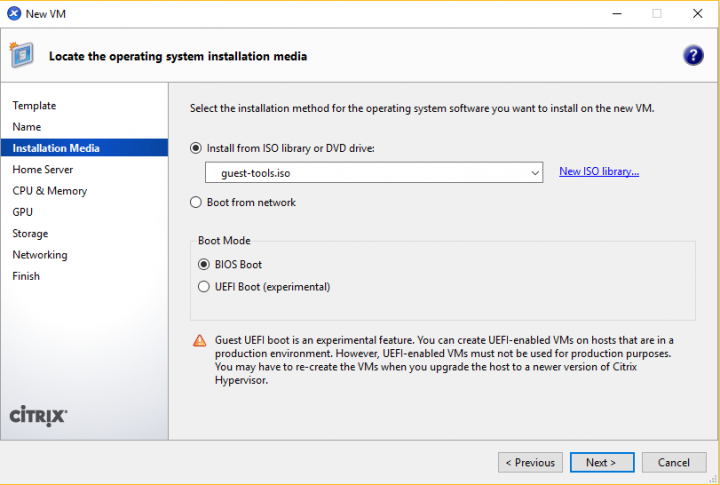Choose BIOS Boot mode

tap(204, 265)
